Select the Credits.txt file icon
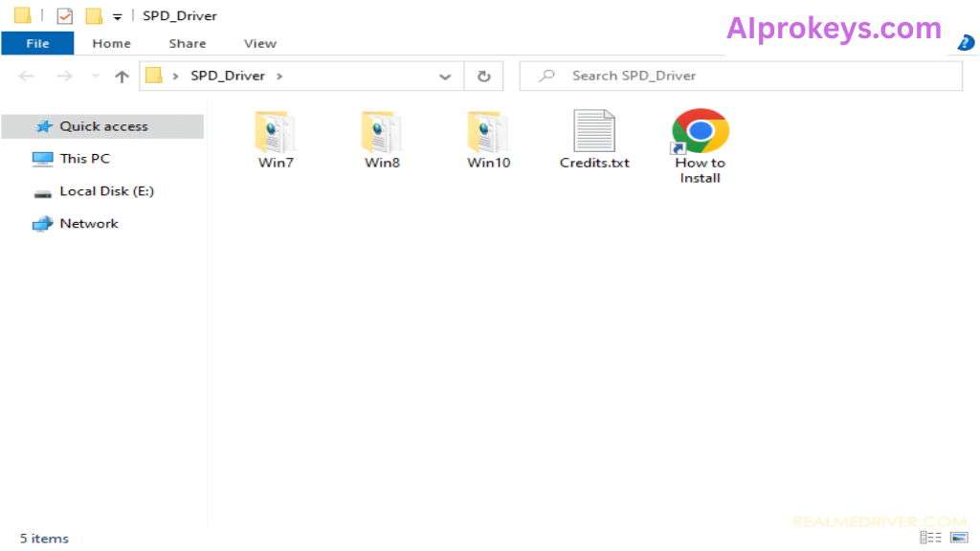The width and height of the screenshot is (980, 551). pyautogui.click(x=593, y=130)
